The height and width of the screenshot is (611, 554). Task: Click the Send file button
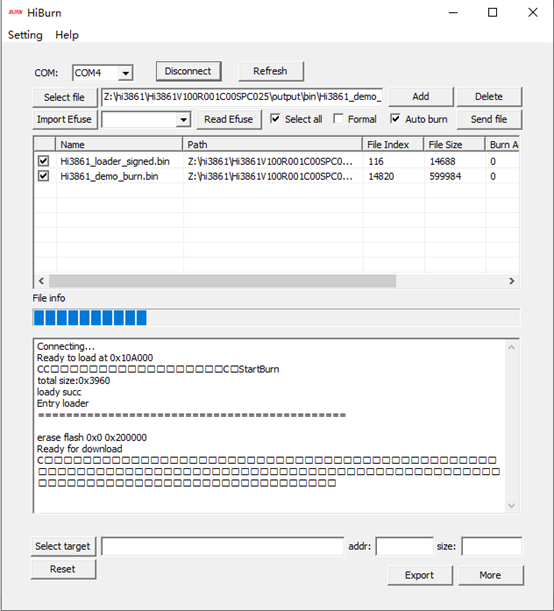pos(489,119)
